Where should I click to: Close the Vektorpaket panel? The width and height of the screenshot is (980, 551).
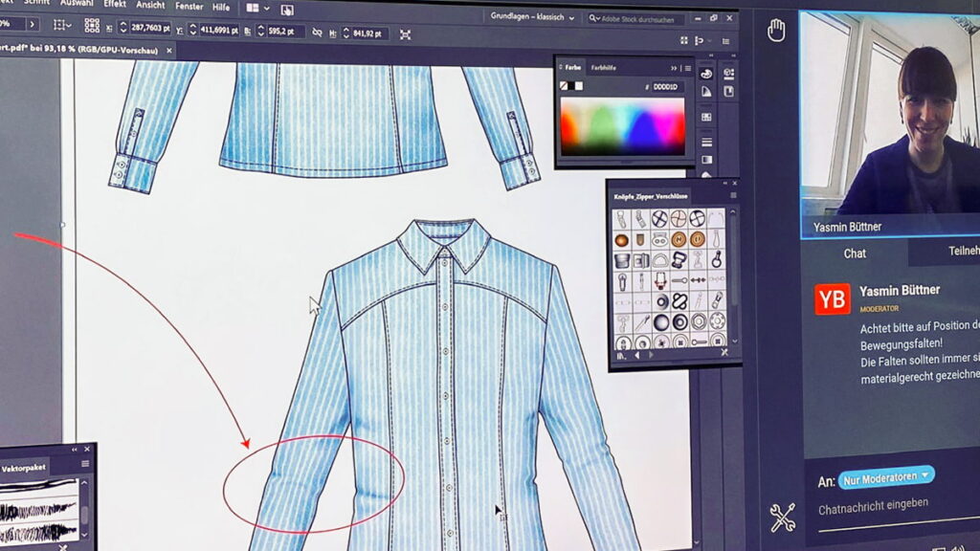pos(87,450)
